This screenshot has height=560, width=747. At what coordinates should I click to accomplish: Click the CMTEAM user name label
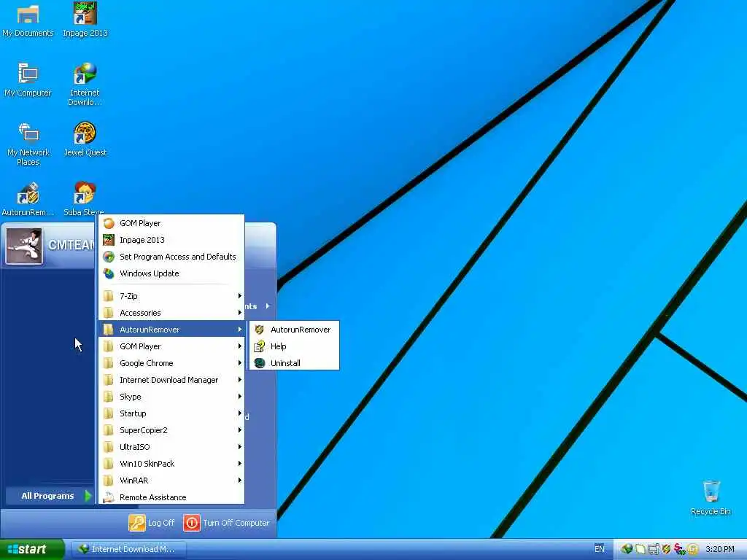71,245
